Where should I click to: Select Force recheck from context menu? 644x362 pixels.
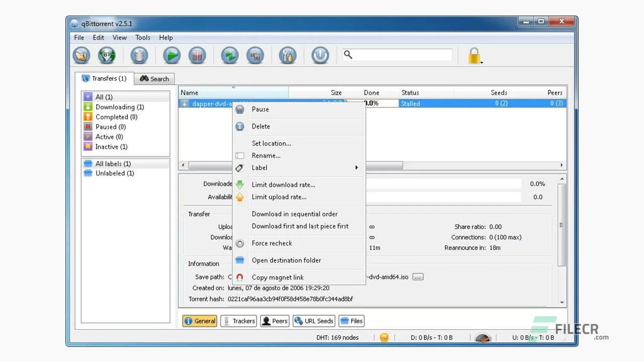(x=272, y=243)
